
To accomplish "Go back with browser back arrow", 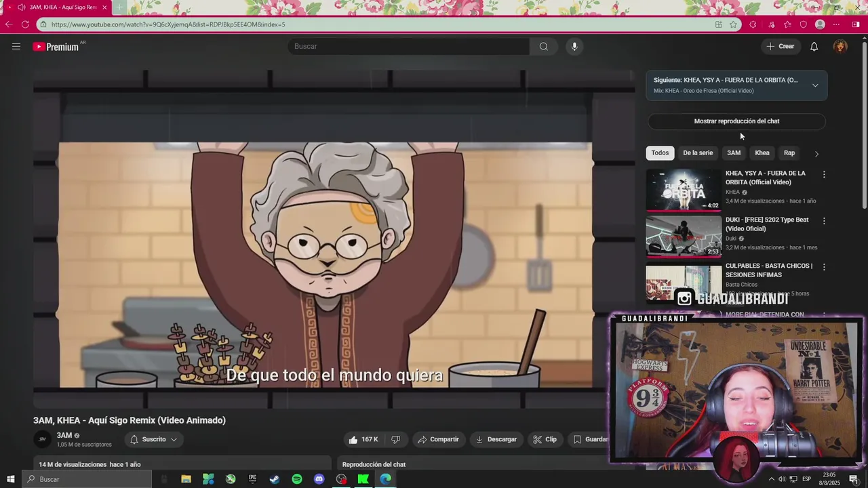I will 9,24.
